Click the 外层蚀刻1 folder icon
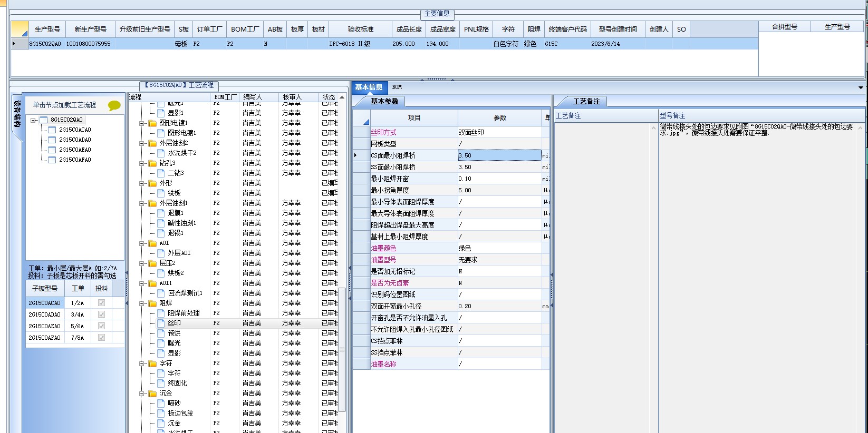 coord(153,203)
